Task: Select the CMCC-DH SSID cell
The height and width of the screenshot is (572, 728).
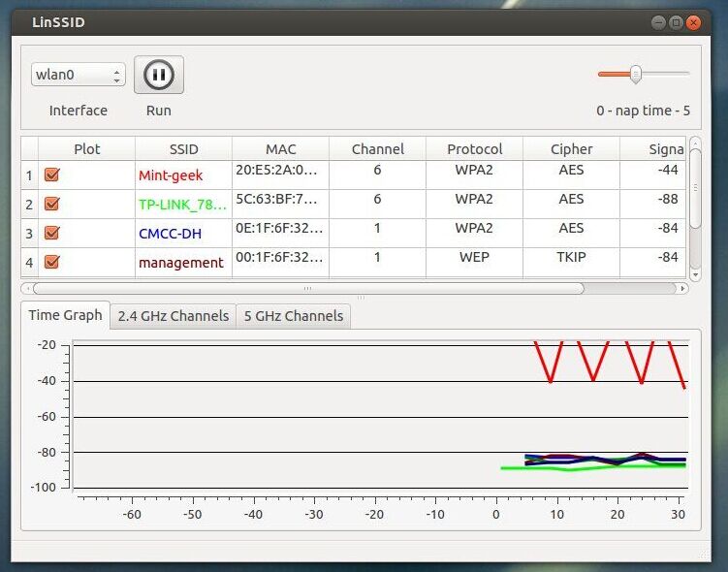Action: pos(184,233)
